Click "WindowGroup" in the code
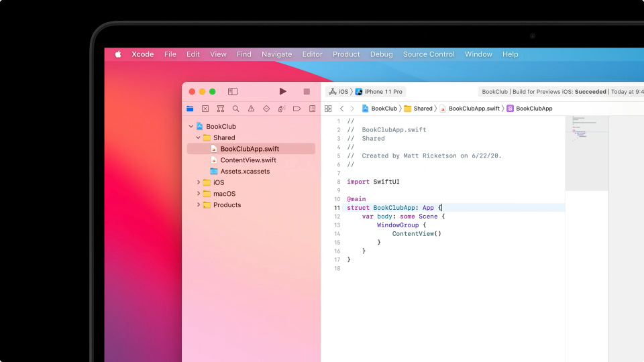Image resolution: width=644 pixels, height=362 pixels. pyautogui.click(x=398, y=225)
